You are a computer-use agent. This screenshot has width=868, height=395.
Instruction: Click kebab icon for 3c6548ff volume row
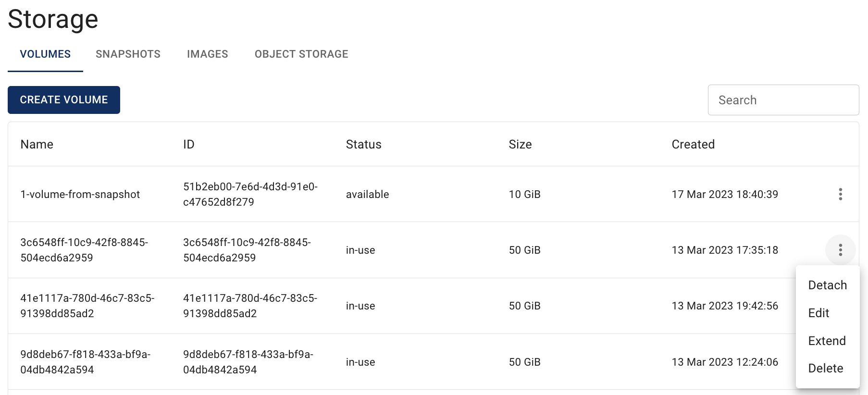(840, 250)
